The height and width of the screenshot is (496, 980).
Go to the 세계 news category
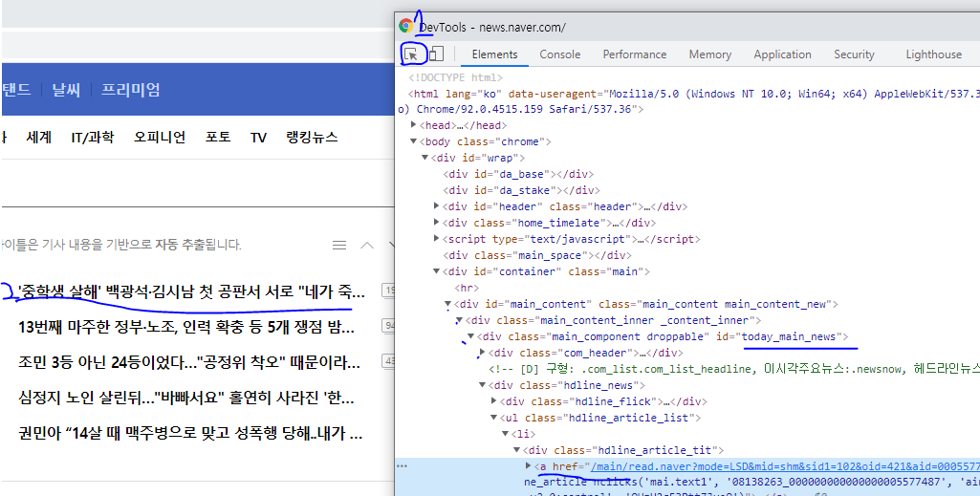[x=39, y=137]
